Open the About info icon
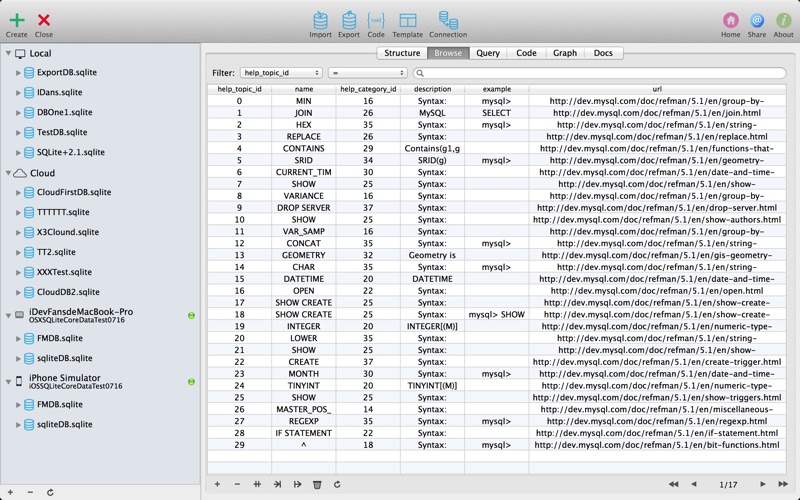 click(x=783, y=20)
